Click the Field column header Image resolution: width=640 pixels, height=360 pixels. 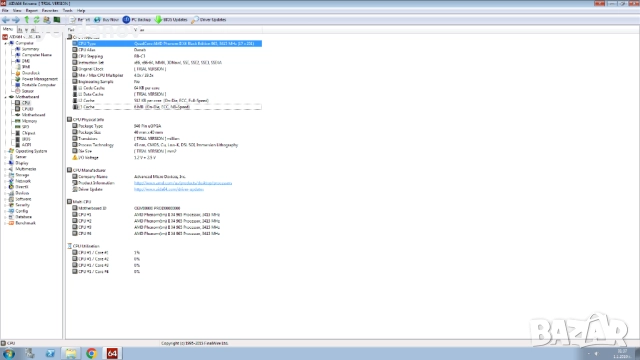click(100, 30)
